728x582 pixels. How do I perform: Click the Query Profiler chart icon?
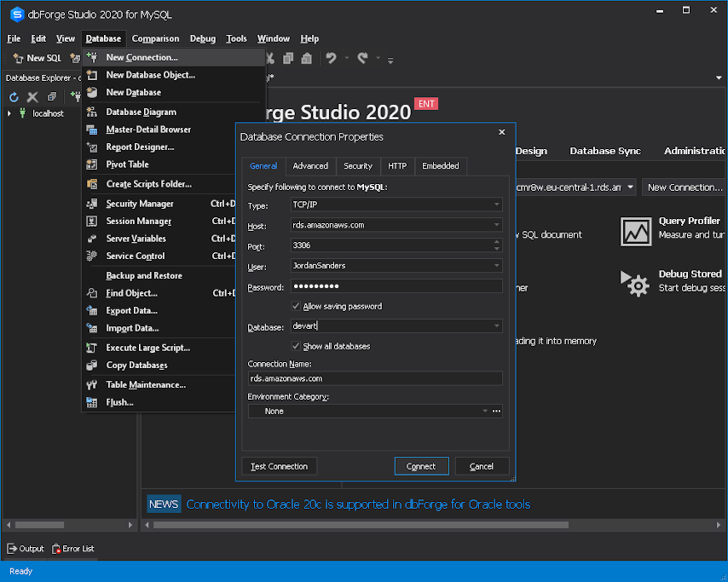point(636,231)
